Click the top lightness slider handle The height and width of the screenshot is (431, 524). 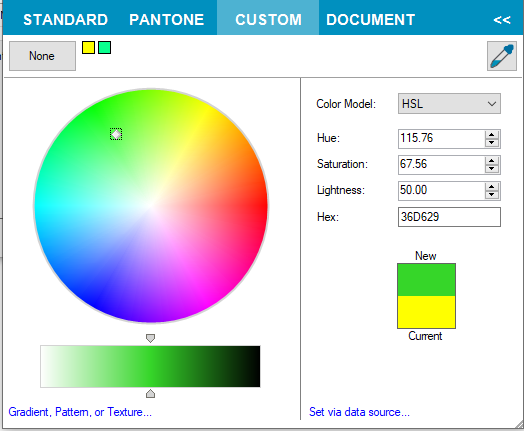pyautogui.click(x=150, y=338)
